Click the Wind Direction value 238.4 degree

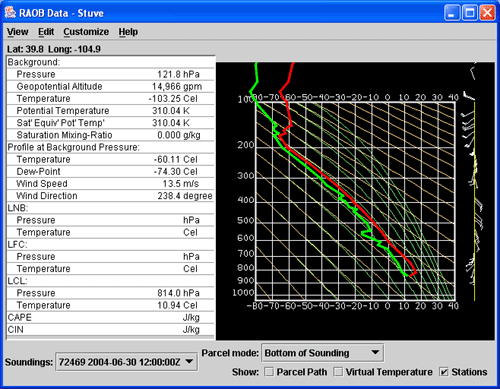185,196
